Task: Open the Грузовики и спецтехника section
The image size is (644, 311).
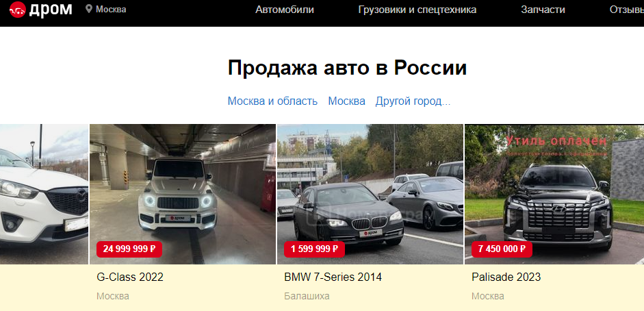Action: point(417,10)
